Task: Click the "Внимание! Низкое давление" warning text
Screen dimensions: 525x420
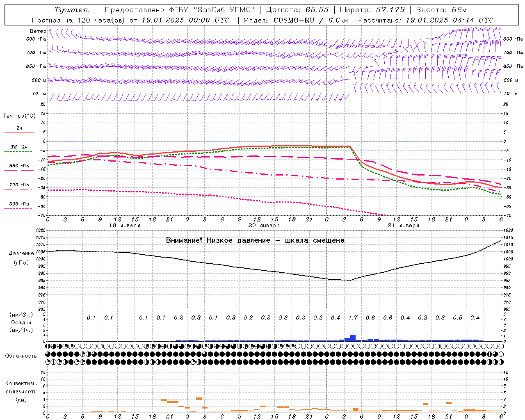Action: [218, 240]
